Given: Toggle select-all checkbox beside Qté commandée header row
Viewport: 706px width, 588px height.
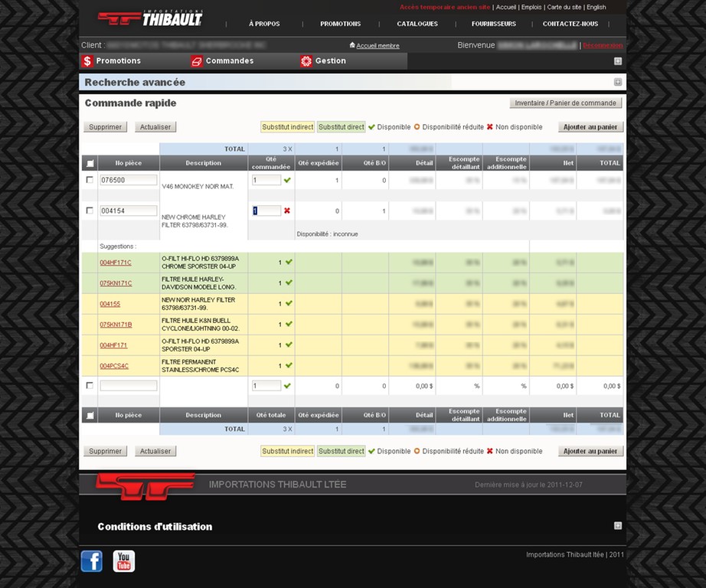Looking at the screenshot, I should pos(90,163).
